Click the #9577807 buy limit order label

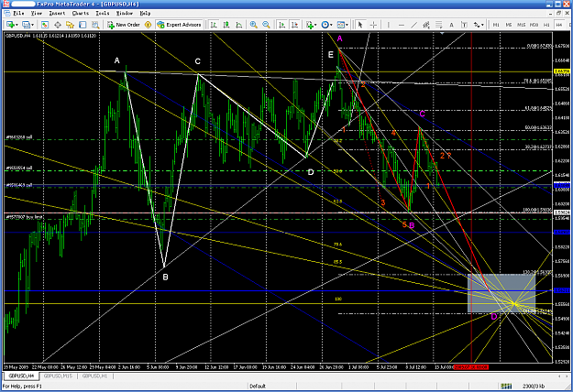pyautogui.click(x=24, y=217)
